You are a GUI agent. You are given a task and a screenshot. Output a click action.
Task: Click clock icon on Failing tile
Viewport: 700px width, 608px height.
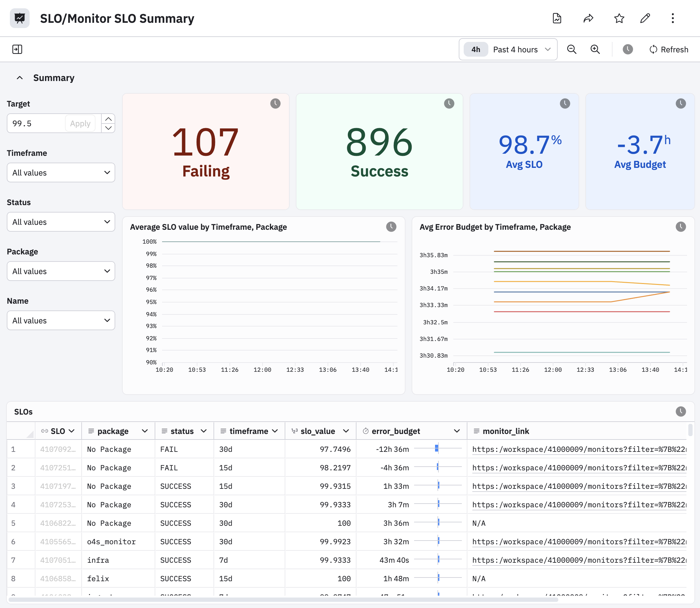click(275, 103)
